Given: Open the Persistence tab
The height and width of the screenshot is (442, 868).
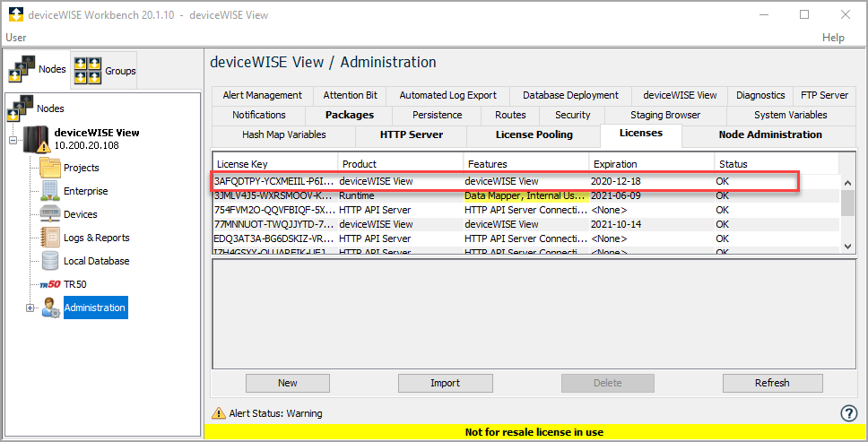Looking at the screenshot, I should (437, 115).
